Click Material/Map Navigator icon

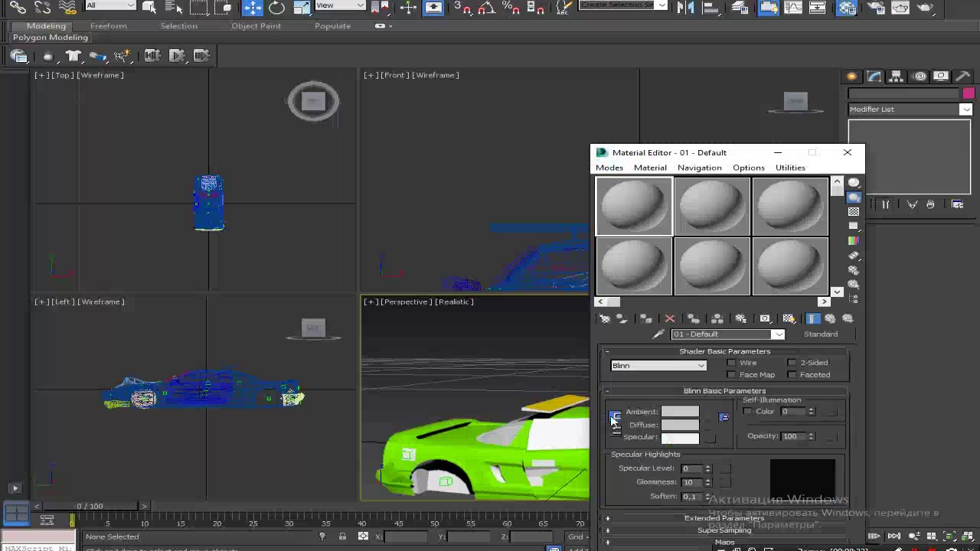point(854,299)
